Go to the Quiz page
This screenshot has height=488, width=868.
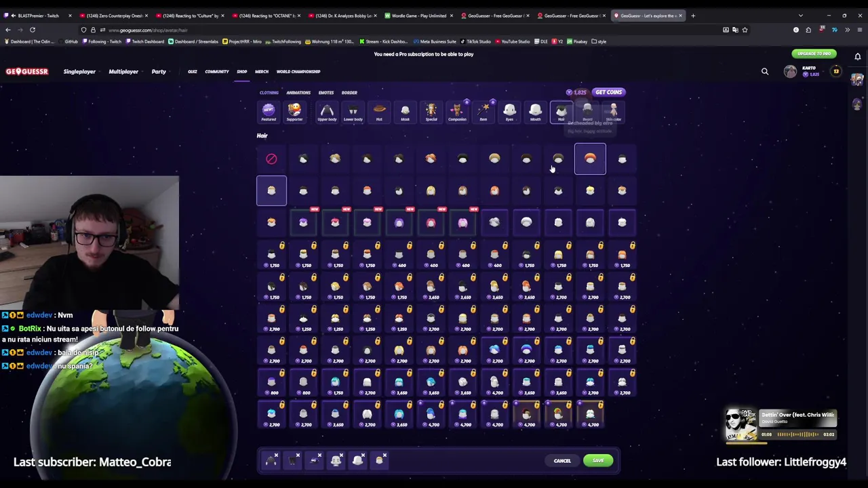(193, 71)
